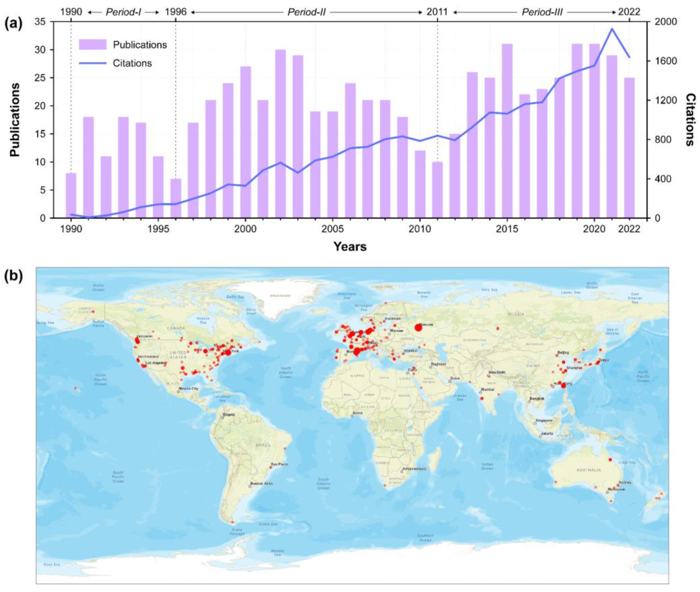This screenshot has height=592, width=700.
Task: Click the Buenos Aires city marker
Action: coord(250,486)
